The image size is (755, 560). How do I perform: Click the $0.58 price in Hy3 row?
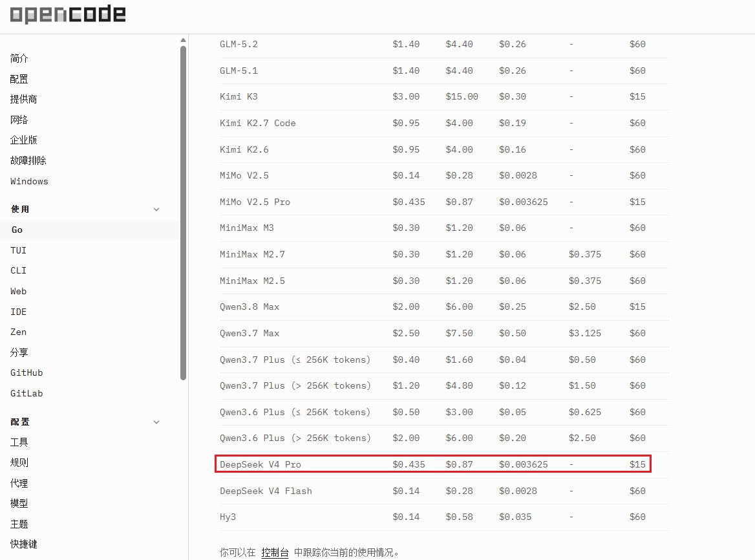click(460, 517)
